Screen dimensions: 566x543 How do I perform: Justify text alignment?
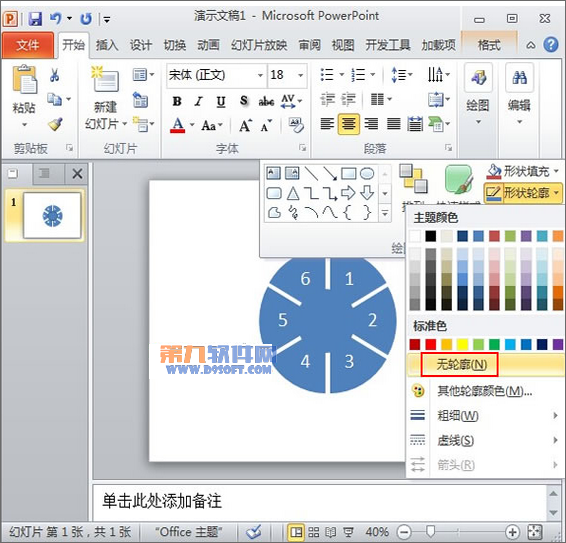pos(393,124)
